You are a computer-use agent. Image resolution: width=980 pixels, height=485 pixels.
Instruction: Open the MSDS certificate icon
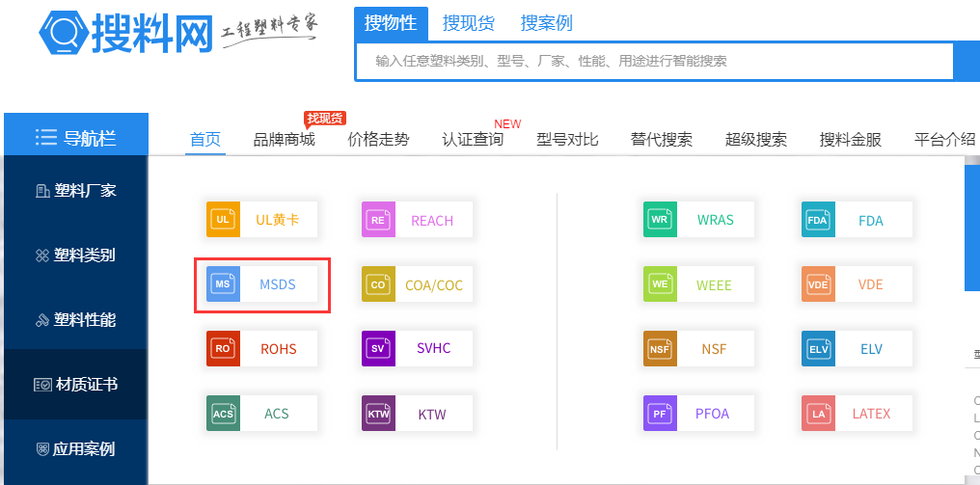point(223,284)
